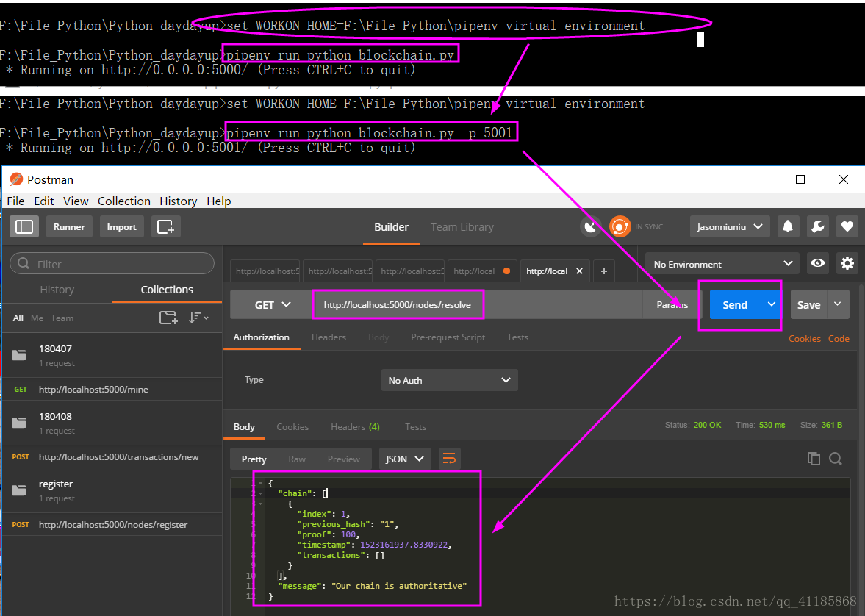Select POST nodes/register request
This screenshot has height=616, width=865.
tap(112, 524)
